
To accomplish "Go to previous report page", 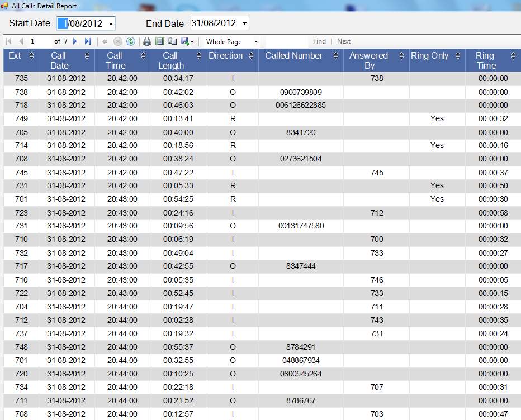I will pos(21,41).
